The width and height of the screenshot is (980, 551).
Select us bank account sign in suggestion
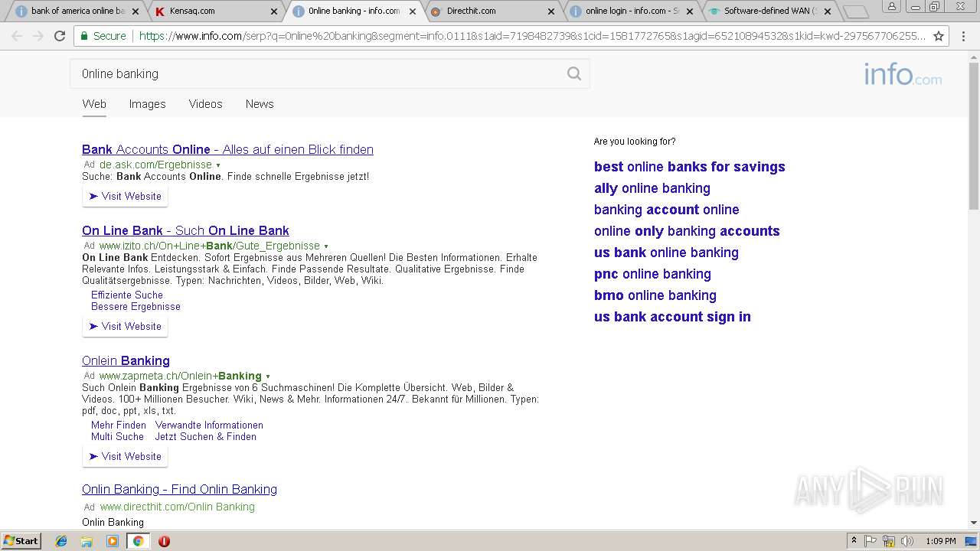tap(672, 317)
